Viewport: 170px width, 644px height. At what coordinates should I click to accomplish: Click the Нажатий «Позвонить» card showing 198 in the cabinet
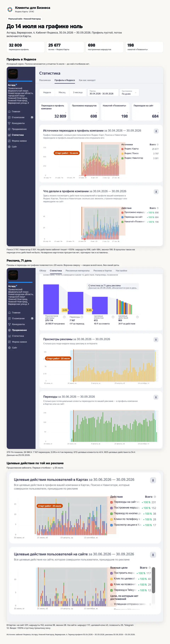[115, 111]
